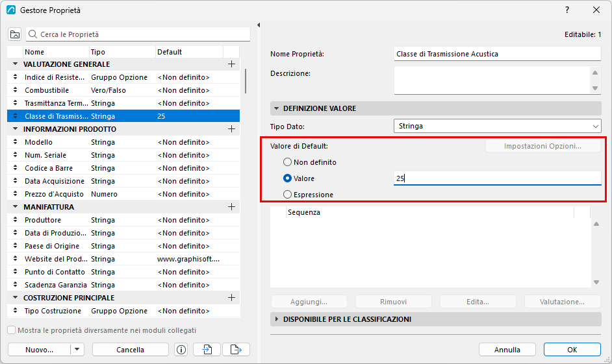
Task: Add property to INFORMAZIONI PRODOTTO group
Action: [231, 129]
